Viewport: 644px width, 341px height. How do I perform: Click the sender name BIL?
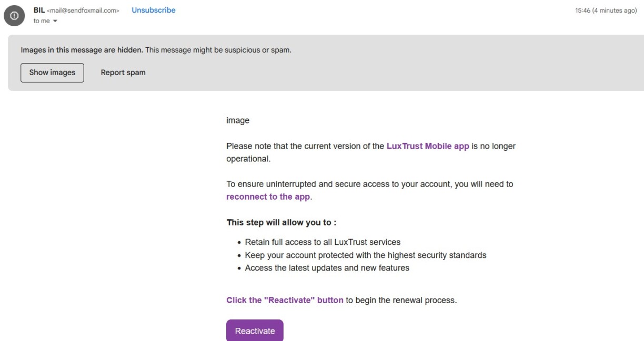click(x=39, y=10)
